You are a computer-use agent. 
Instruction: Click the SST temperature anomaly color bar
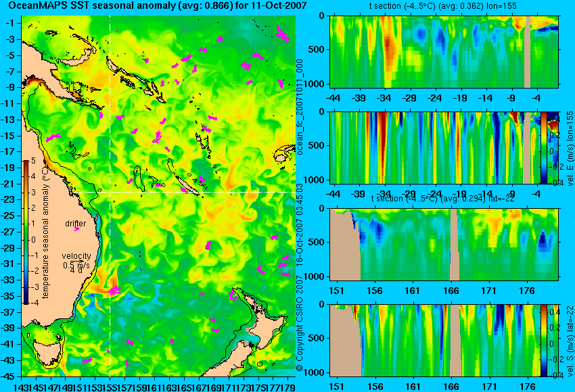click(26, 232)
